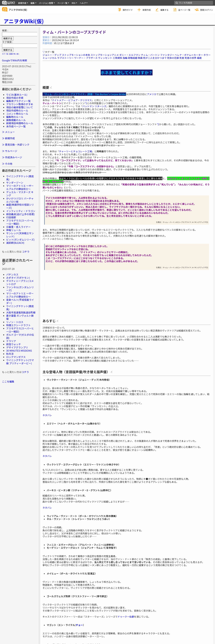Expand the ≫ 作成済みページ sidebar section
Viewport: 215px width, 644px height.
pos(12,157)
